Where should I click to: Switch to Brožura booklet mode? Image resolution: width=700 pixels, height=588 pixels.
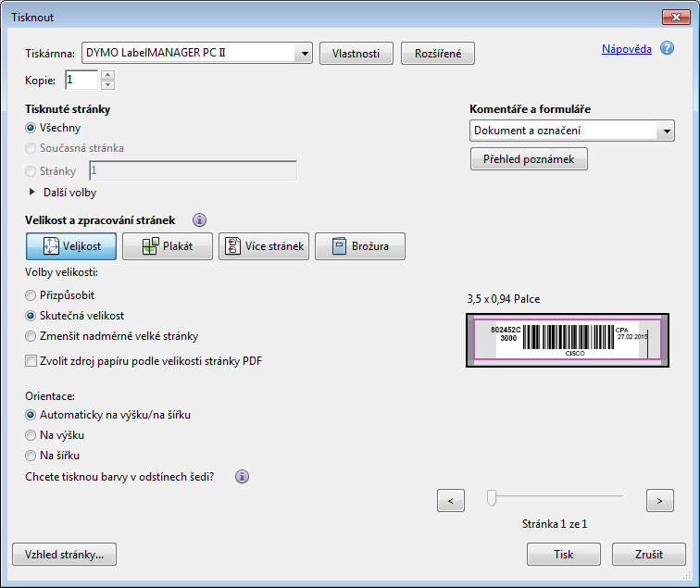point(360,246)
